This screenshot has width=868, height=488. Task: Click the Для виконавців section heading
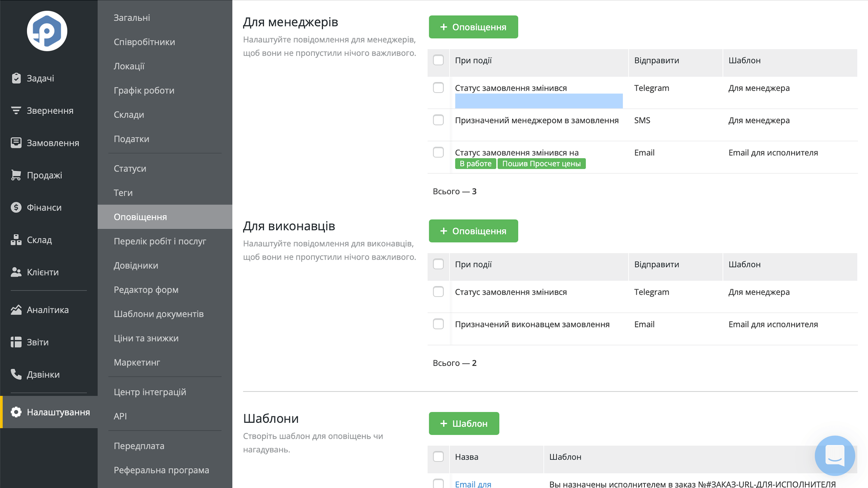pyautogui.click(x=289, y=226)
